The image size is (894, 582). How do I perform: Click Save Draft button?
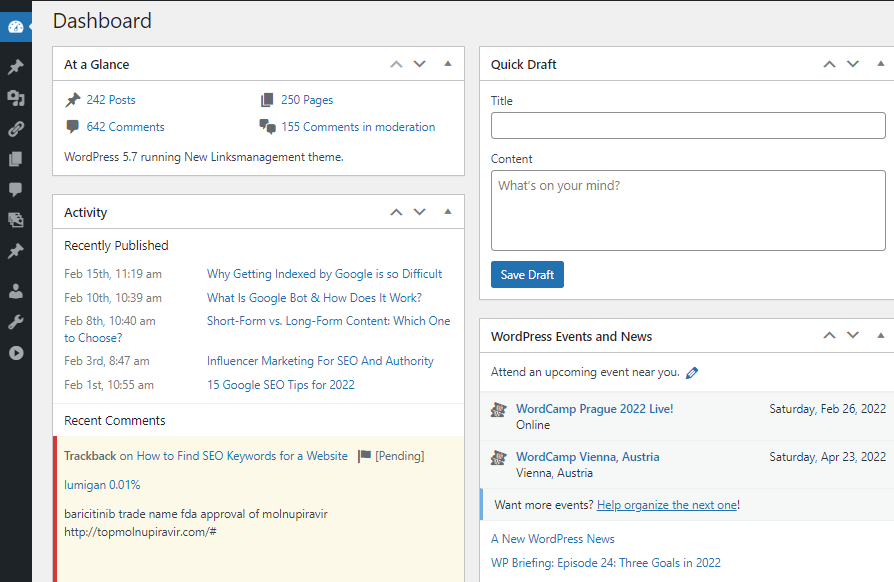click(x=527, y=275)
